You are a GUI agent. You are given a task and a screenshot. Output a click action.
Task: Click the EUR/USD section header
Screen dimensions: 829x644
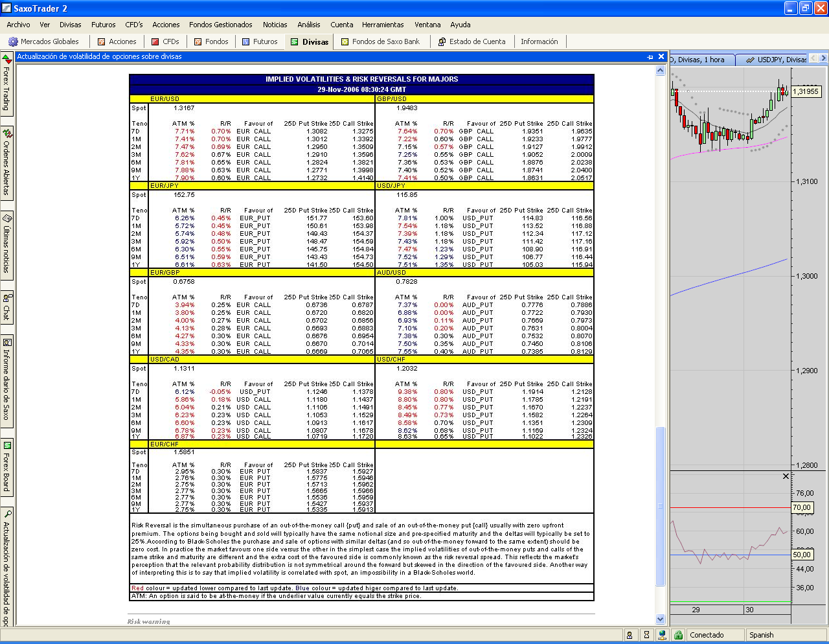pos(165,99)
